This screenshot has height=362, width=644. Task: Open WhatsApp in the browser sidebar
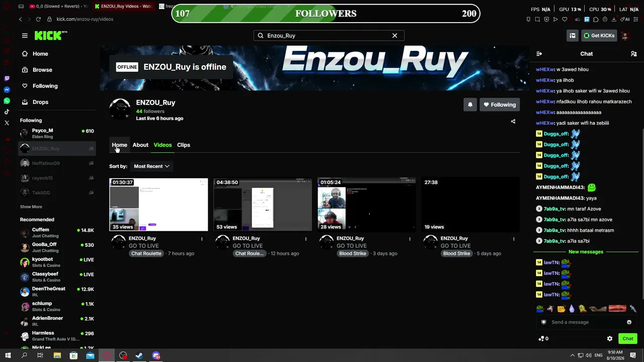click(x=7, y=101)
